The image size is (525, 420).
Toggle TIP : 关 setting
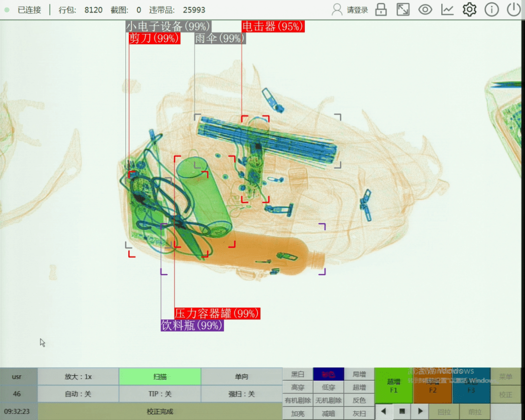160,394
